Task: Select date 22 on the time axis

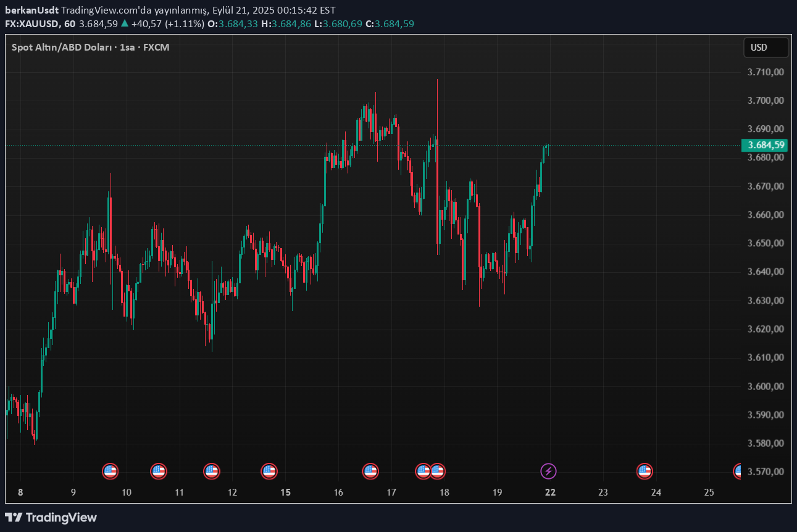Action: click(550, 493)
